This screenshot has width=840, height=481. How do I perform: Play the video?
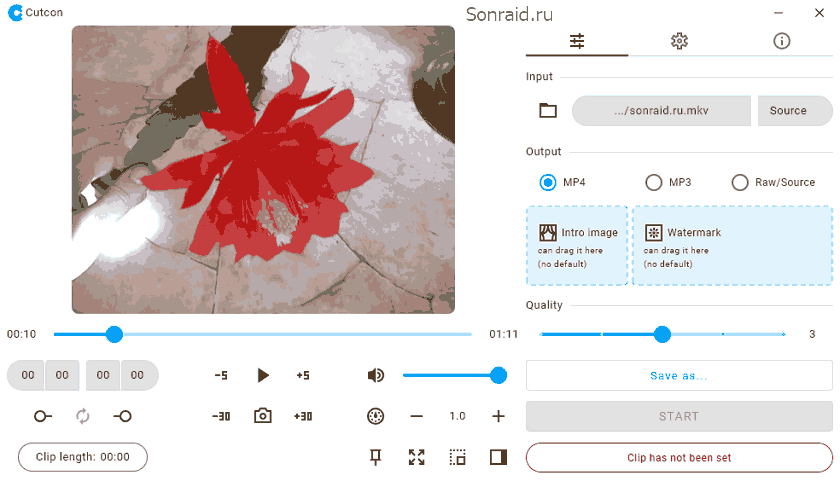[x=262, y=375]
